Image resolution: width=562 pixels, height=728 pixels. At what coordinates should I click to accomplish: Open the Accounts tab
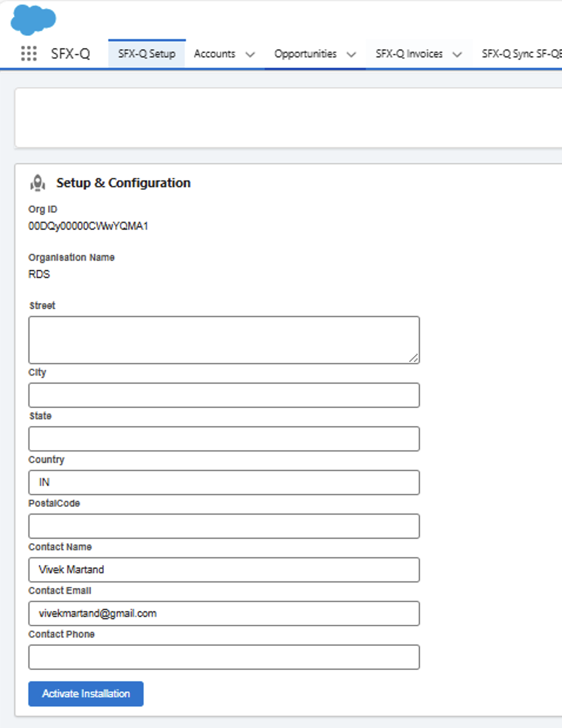215,54
